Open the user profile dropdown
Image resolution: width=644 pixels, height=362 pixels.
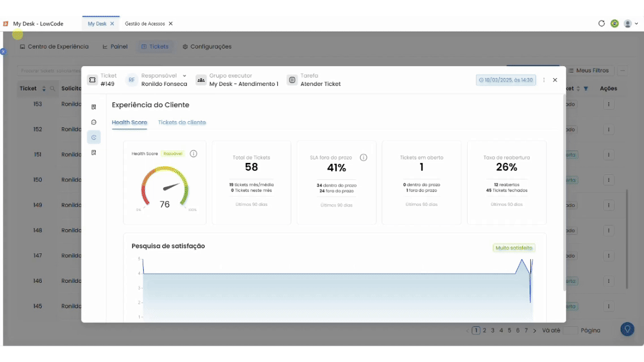coord(630,24)
